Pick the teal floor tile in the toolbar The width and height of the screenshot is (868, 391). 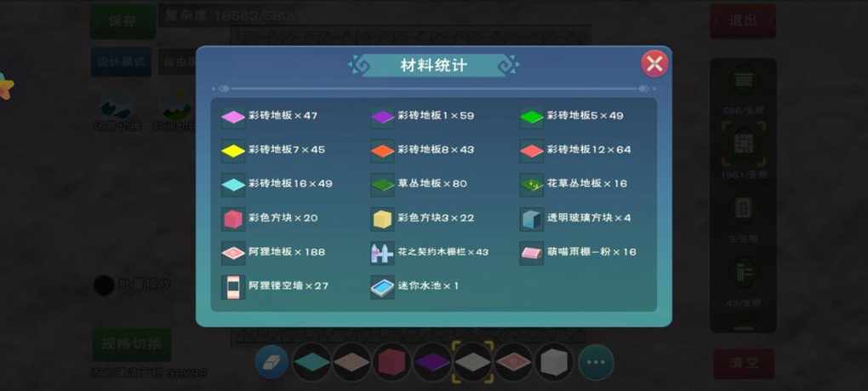(311, 362)
